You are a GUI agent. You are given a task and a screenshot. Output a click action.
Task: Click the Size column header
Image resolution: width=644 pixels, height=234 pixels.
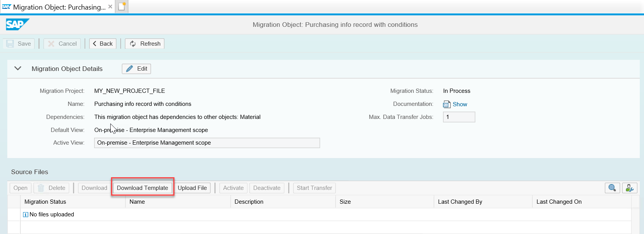tap(385, 202)
